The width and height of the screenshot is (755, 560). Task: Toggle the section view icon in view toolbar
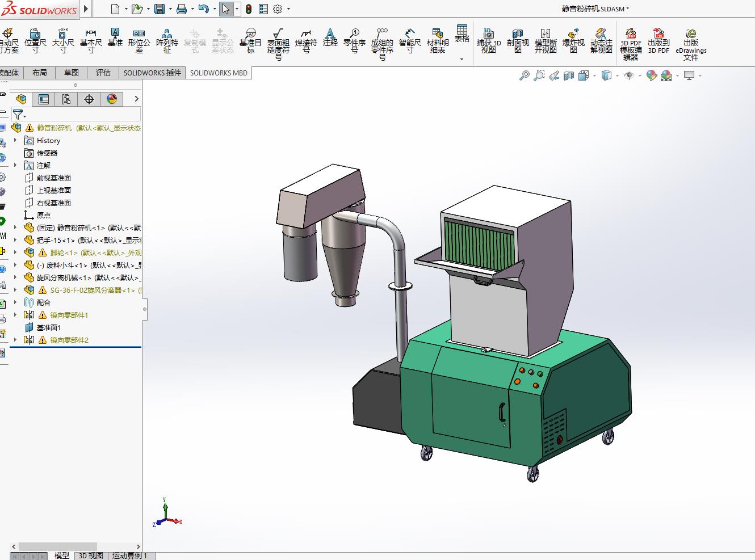569,75
